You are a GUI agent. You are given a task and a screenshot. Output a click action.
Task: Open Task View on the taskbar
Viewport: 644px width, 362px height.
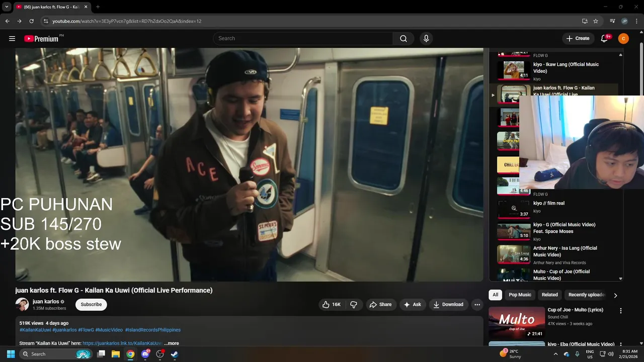(x=101, y=354)
